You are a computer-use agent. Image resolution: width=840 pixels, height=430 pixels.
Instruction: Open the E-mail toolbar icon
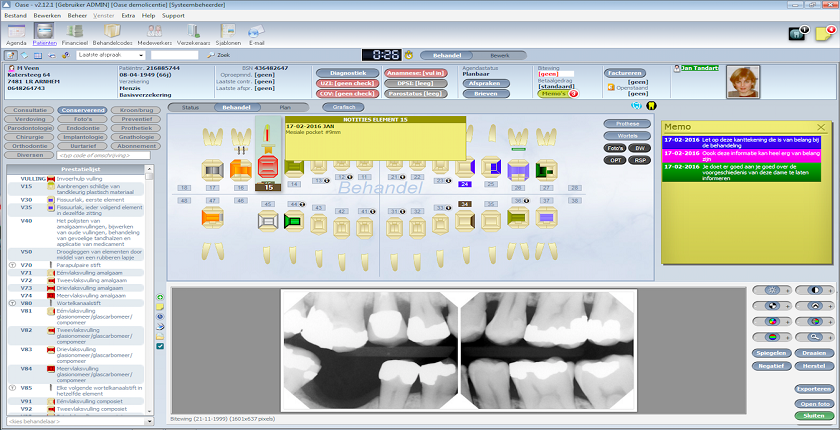[257, 33]
